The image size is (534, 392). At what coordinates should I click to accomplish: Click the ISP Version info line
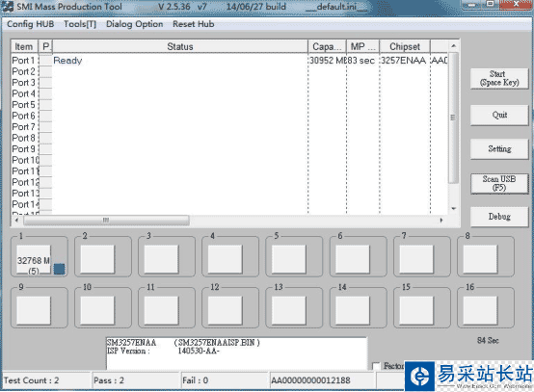164,352
